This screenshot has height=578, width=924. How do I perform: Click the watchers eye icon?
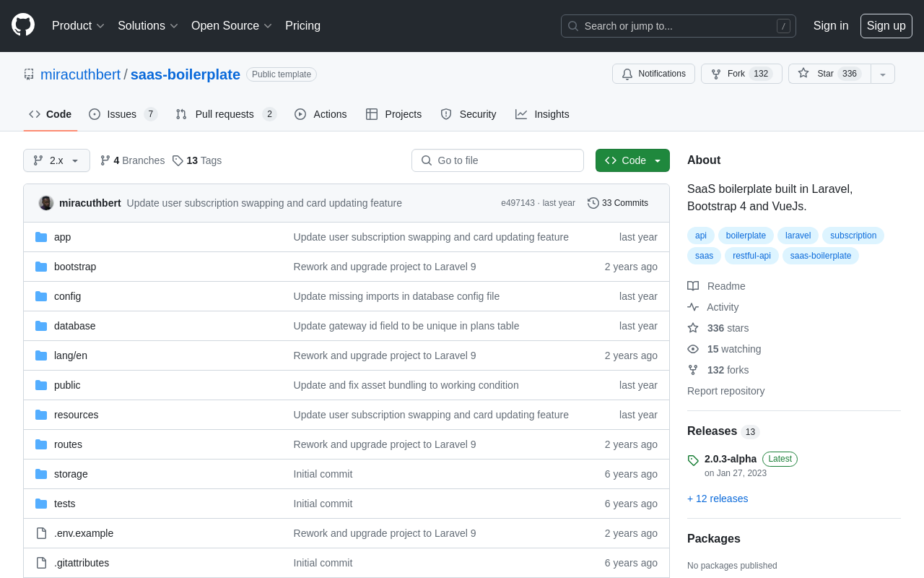[x=692, y=349]
